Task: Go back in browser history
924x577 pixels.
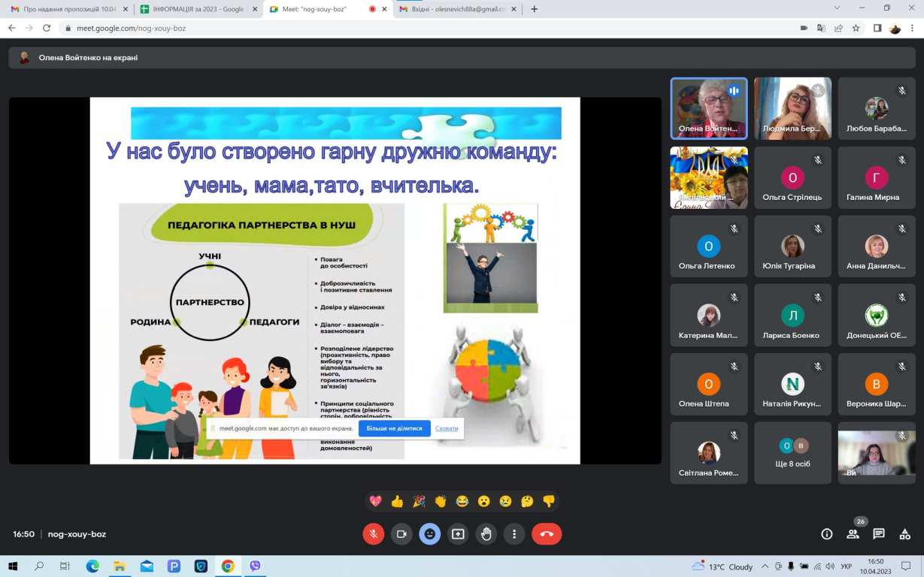Action: point(11,28)
